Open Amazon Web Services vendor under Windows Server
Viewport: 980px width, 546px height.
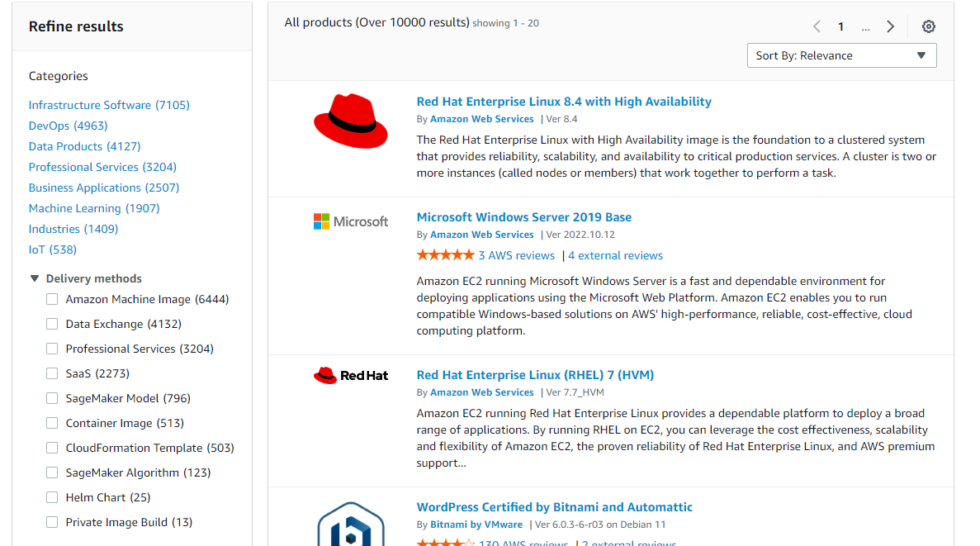point(482,235)
